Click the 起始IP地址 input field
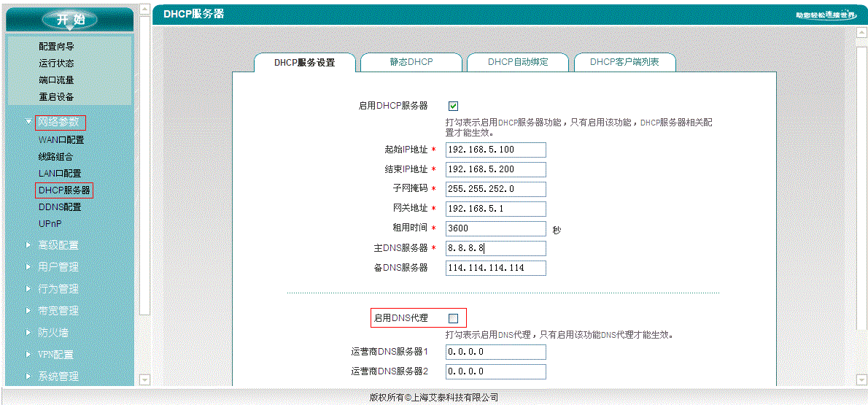Image resolution: width=868 pixels, height=405 pixels. tap(495, 150)
